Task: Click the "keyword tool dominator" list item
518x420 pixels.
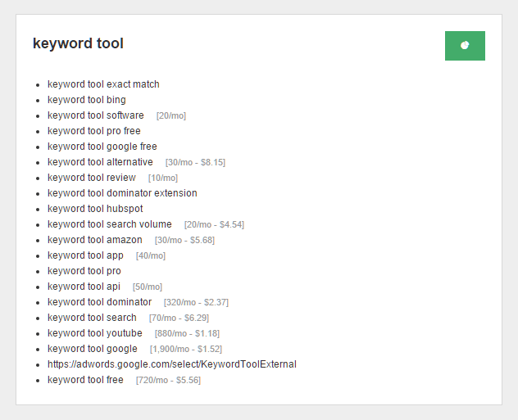Action: pyautogui.click(x=99, y=302)
